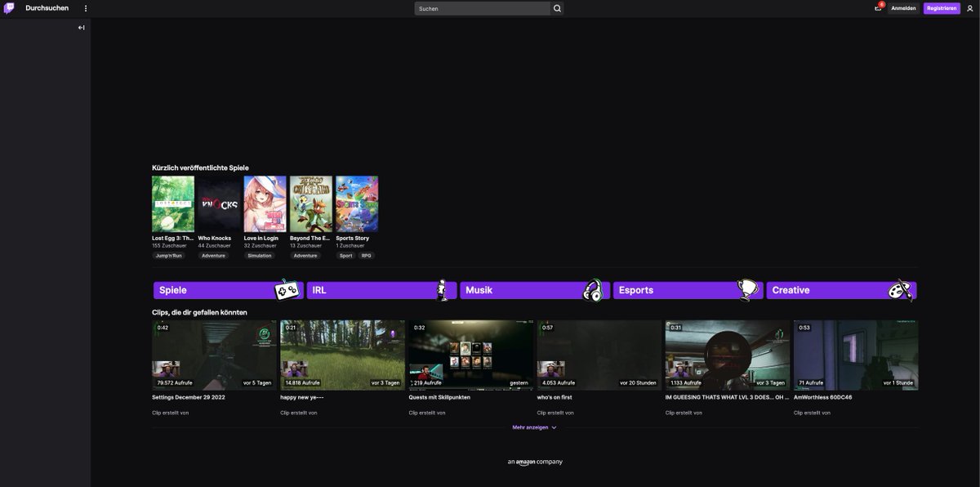Click the 1 Zuschauer viewer count
The height and width of the screenshot is (487, 980).
(350, 246)
